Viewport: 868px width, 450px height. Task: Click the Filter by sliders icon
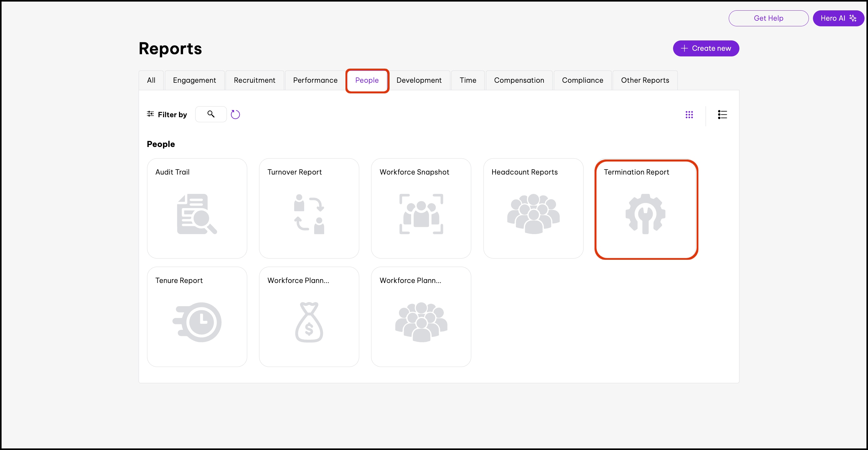point(150,114)
